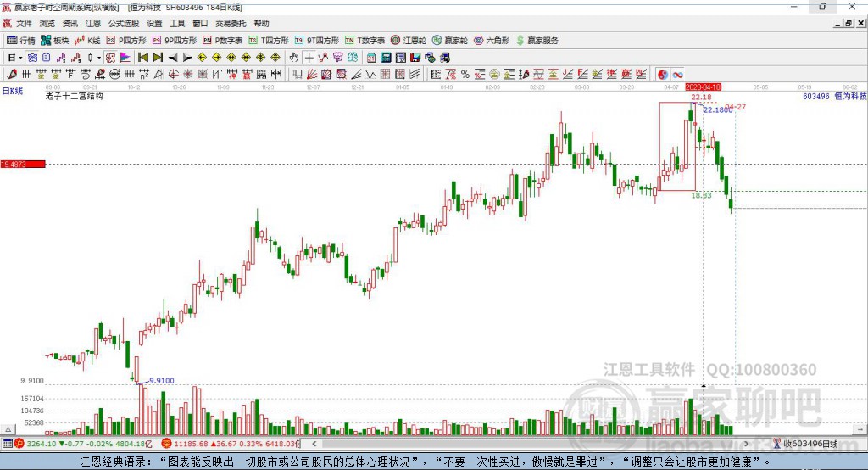868x470 pixels.
Task: Click the black right arrow icon
Action: coord(187,58)
